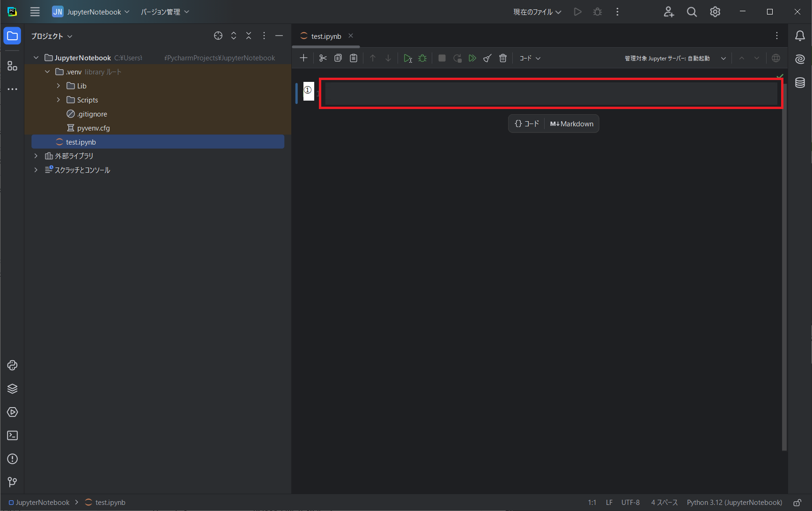
Task: Cut the selected notebook cell
Action: point(323,58)
